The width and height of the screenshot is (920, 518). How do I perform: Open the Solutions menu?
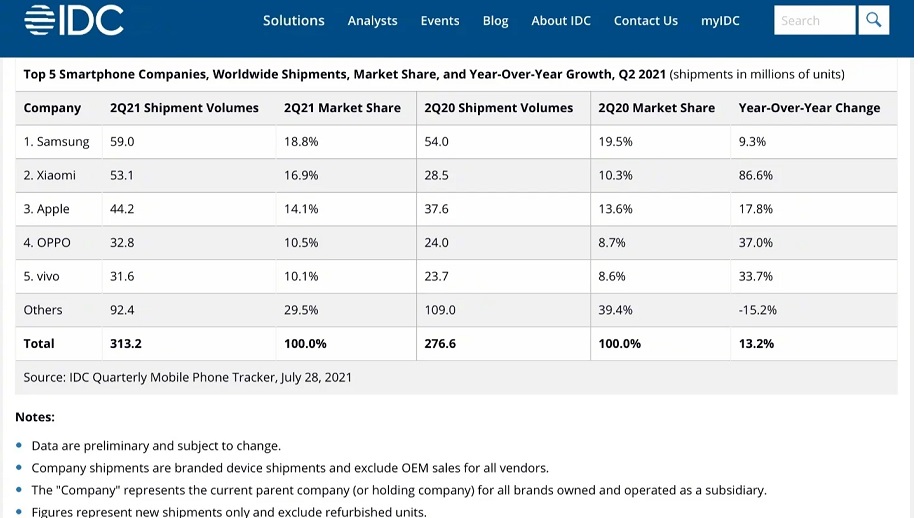293,20
